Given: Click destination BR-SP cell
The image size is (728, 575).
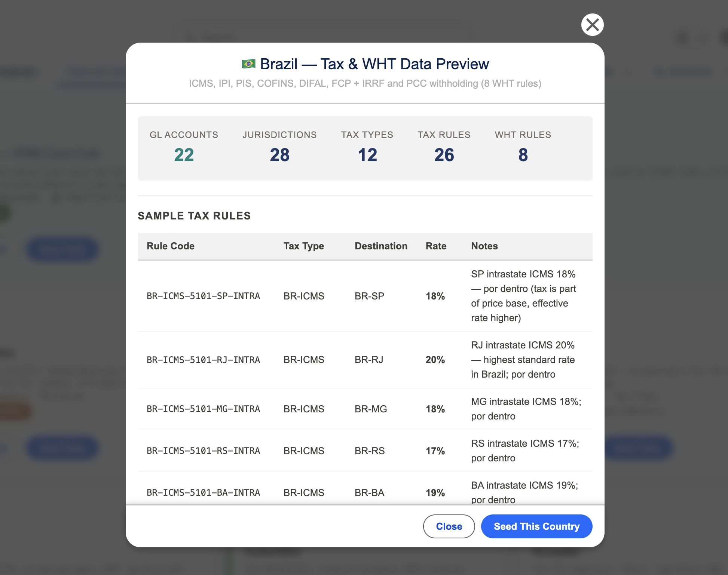Looking at the screenshot, I should 369,296.
